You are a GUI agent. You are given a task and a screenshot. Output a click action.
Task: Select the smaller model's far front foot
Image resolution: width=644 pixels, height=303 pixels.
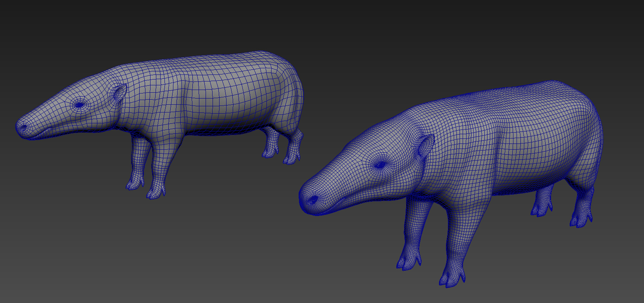[135, 184]
